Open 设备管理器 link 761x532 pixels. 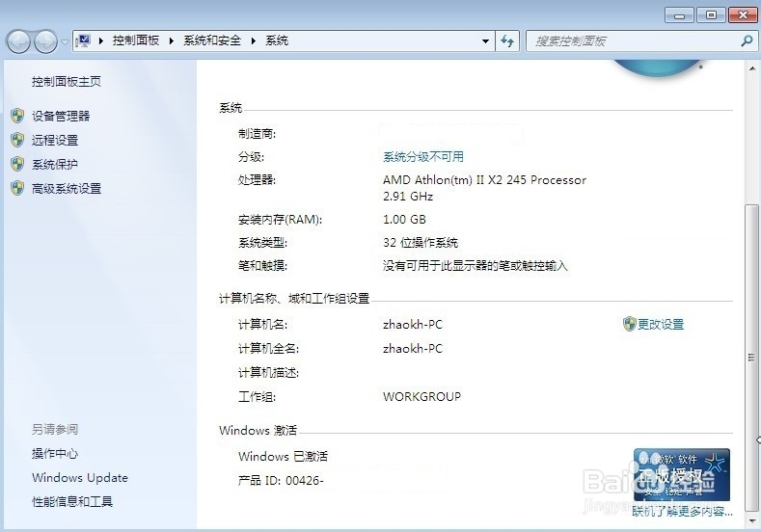click(x=61, y=116)
